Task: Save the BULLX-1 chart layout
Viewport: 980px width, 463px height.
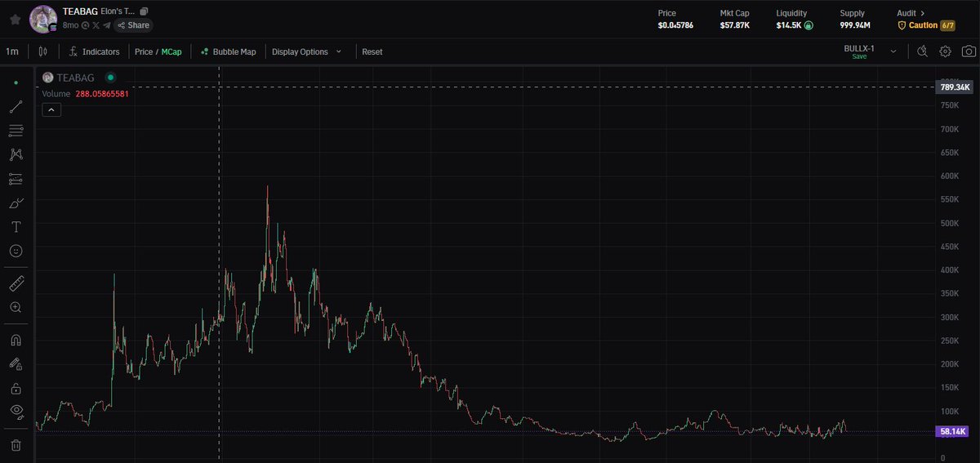Action: (x=859, y=56)
